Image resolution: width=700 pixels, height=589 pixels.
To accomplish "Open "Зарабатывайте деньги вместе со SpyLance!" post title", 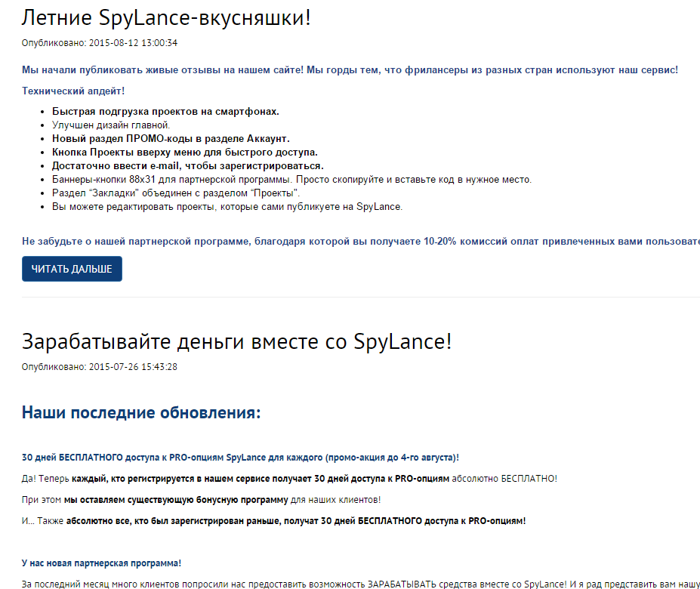I will 236,341.
